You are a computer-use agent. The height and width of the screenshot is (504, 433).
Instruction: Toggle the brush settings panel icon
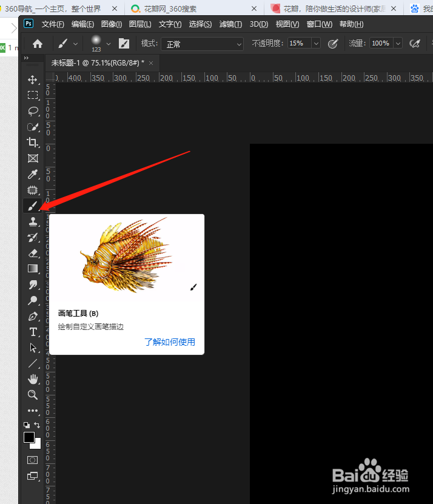coord(124,44)
